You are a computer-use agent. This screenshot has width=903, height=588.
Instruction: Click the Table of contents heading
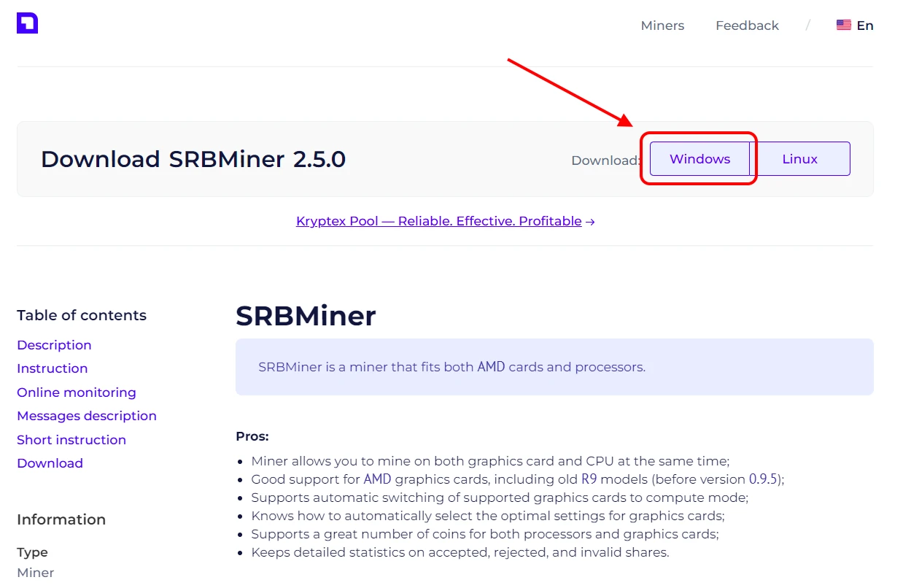[x=81, y=315]
